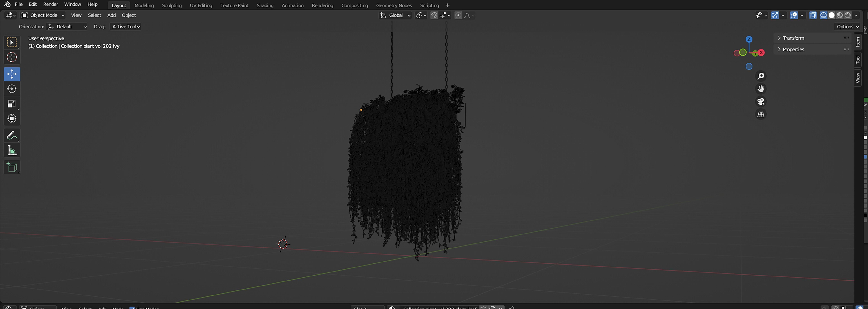
Task: Add a new workspace with plus
Action: [447, 5]
